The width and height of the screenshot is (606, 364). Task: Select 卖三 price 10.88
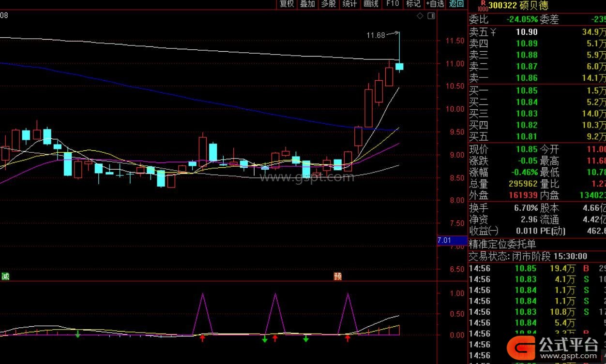[527, 55]
